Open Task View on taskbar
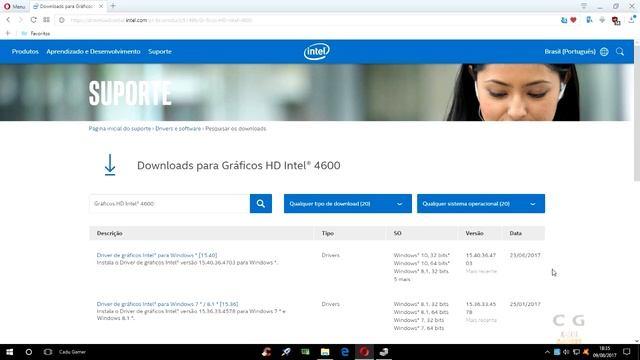This screenshot has height=360, width=640. (x=48, y=352)
